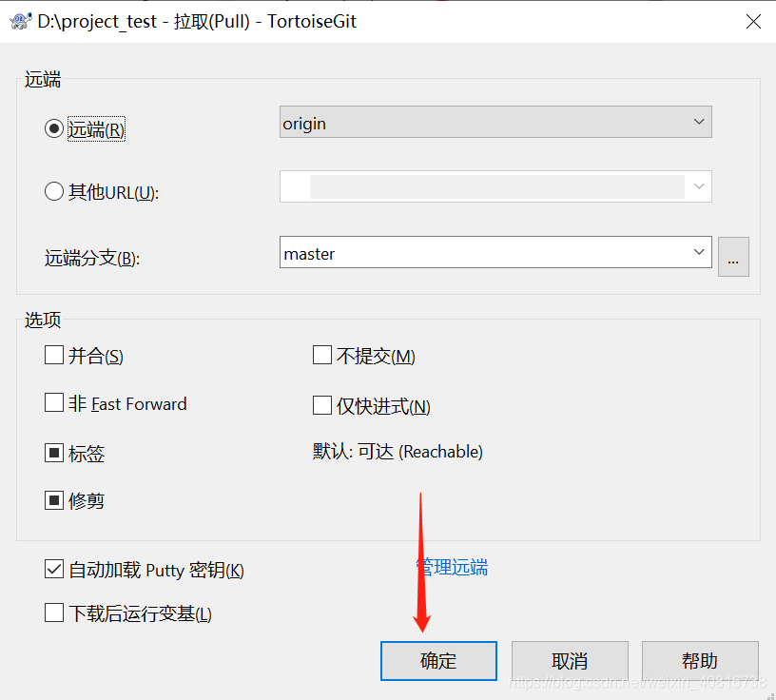The width and height of the screenshot is (776, 700).
Task: Click the TortoiseGit turtle icon in title bar
Action: [20, 21]
